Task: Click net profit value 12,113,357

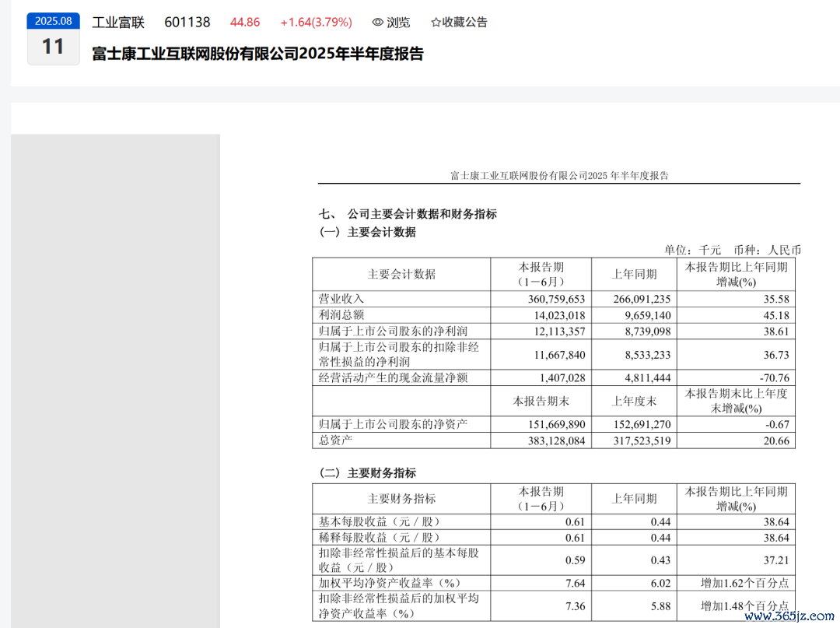Action: coord(559,332)
